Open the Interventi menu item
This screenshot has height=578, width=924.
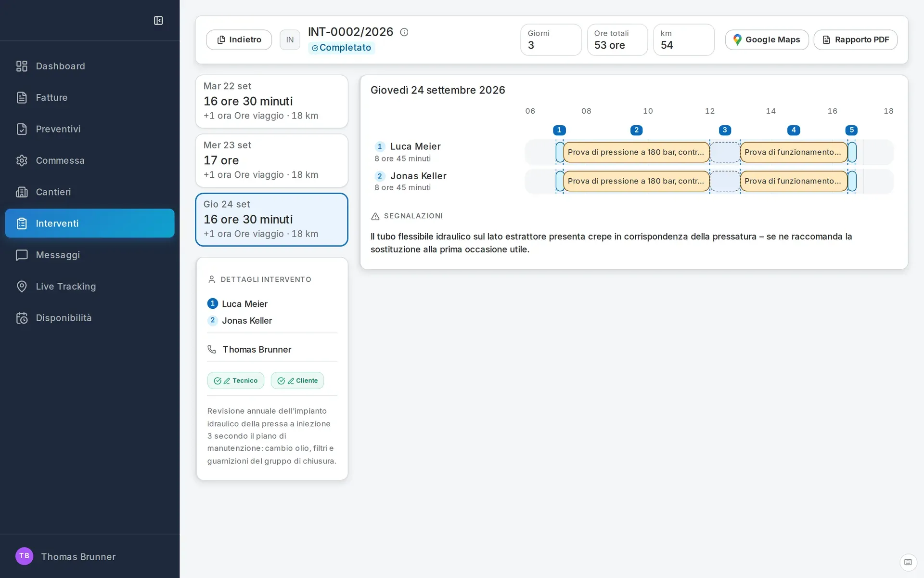90,223
